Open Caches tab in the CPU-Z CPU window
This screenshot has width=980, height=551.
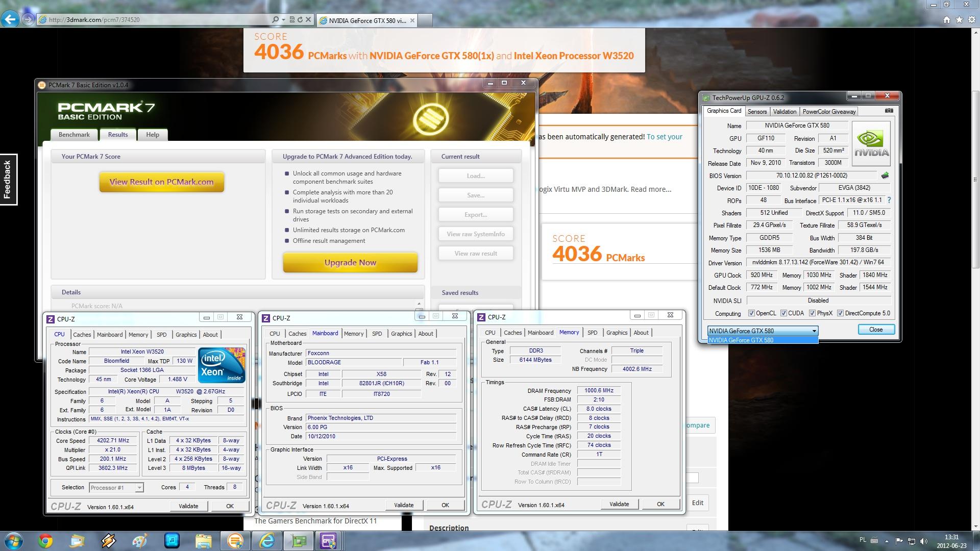click(82, 335)
